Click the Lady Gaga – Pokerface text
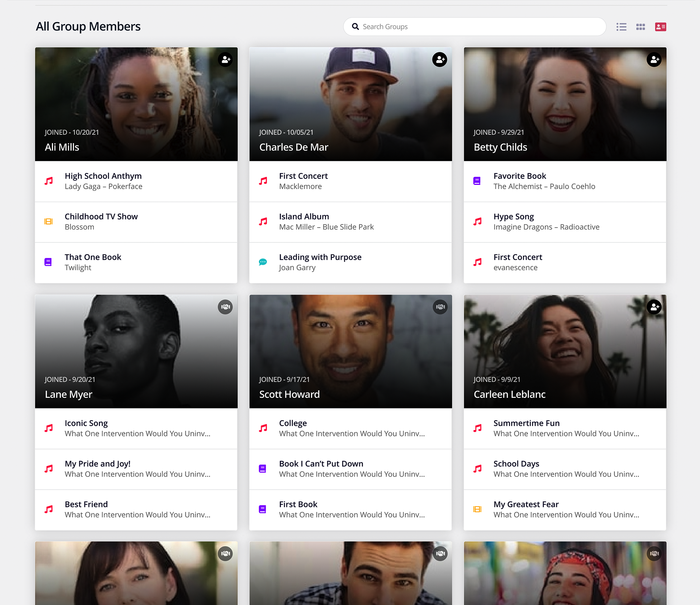This screenshot has height=605, width=700. [x=104, y=186]
